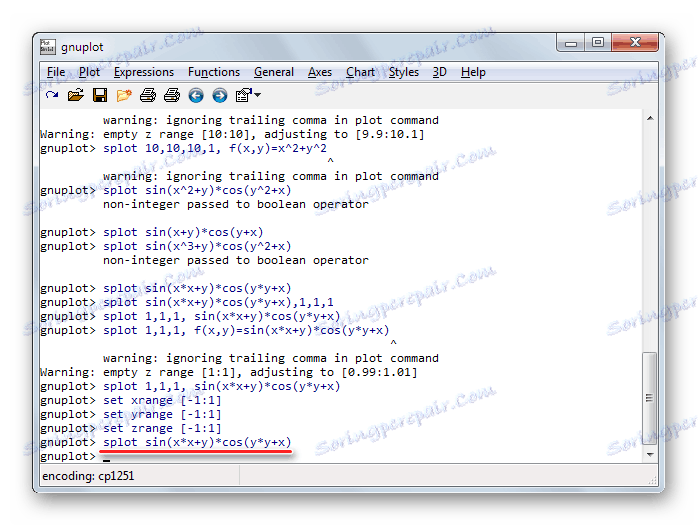
Task: Maximize the gnuplot window
Action: click(x=598, y=43)
